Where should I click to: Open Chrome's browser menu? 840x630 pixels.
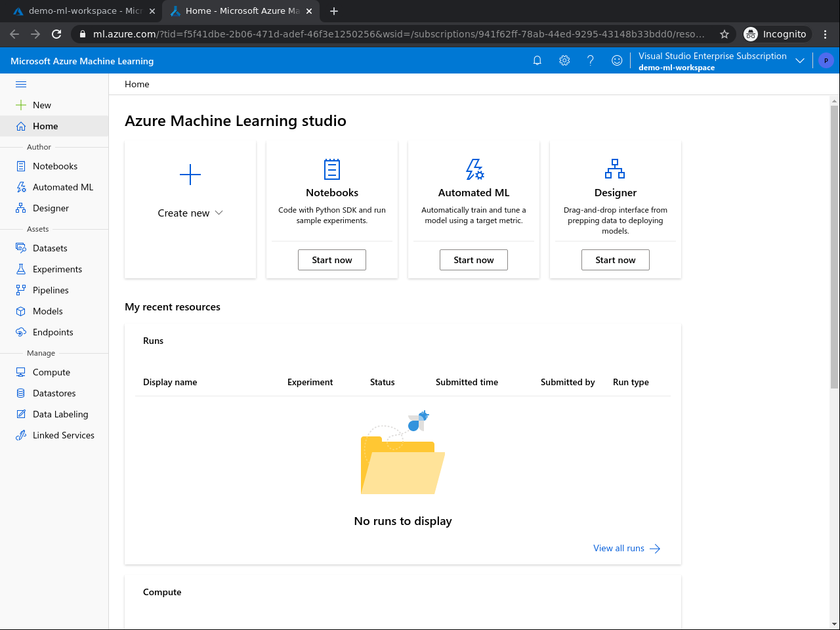pos(826,34)
